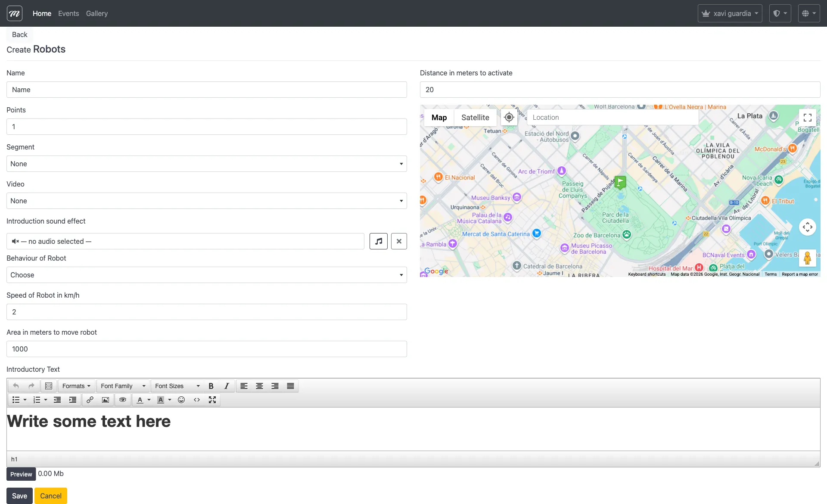Open source code view in editor
The image size is (827, 504).
[x=197, y=400]
